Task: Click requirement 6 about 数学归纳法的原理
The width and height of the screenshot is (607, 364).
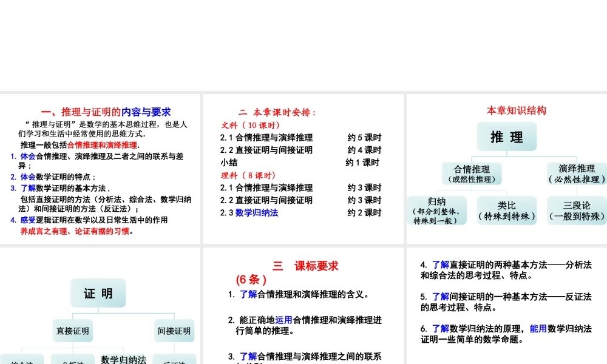Action: (506, 334)
